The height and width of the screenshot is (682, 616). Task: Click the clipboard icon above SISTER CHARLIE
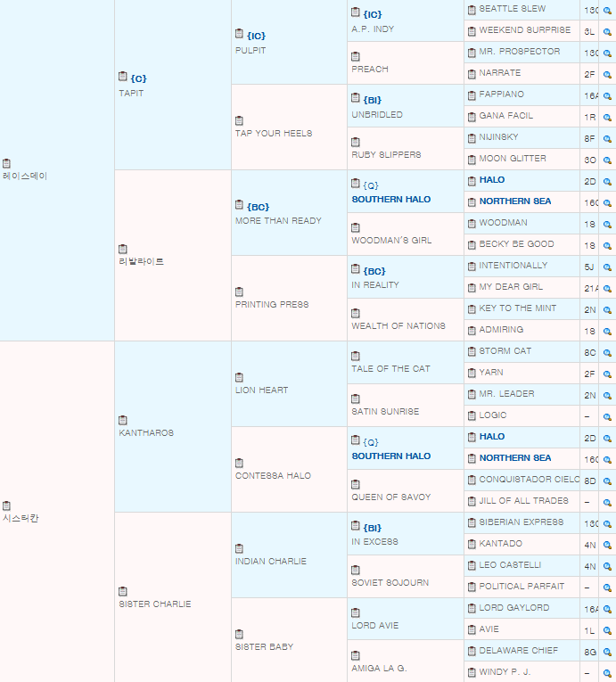123,592
